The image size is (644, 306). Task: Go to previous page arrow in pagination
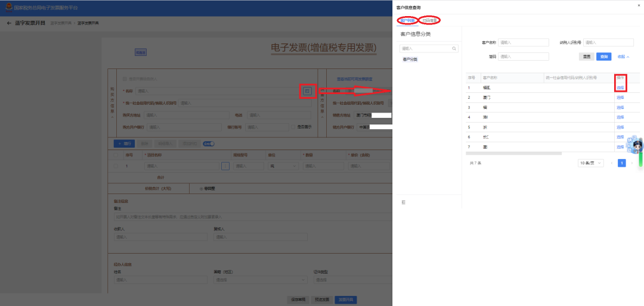pyautogui.click(x=612, y=163)
